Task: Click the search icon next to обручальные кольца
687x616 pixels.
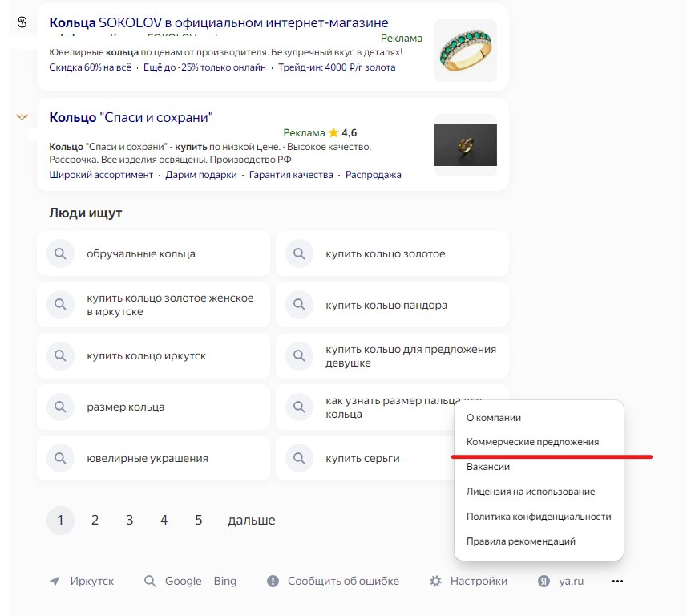Action: pos(60,253)
